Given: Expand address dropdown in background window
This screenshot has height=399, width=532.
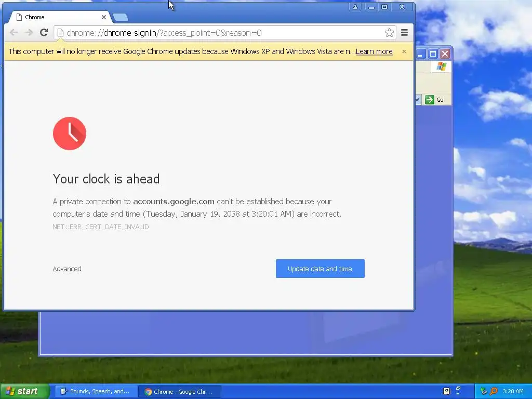Looking at the screenshot, I should point(418,100).
